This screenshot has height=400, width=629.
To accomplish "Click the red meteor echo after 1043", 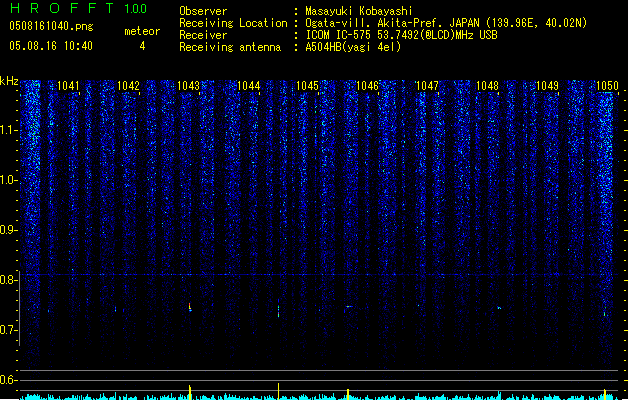I will (x=190, y=307).
